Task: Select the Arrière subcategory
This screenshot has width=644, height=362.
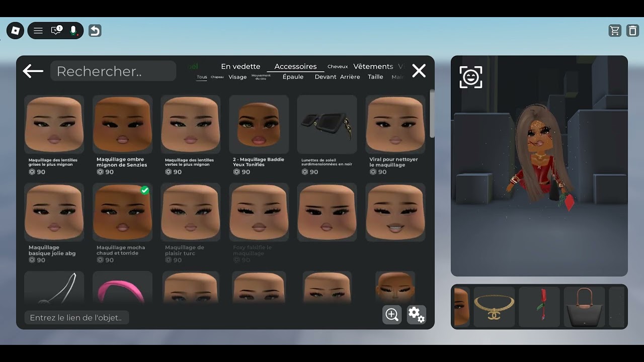Action: click(350, 77)
